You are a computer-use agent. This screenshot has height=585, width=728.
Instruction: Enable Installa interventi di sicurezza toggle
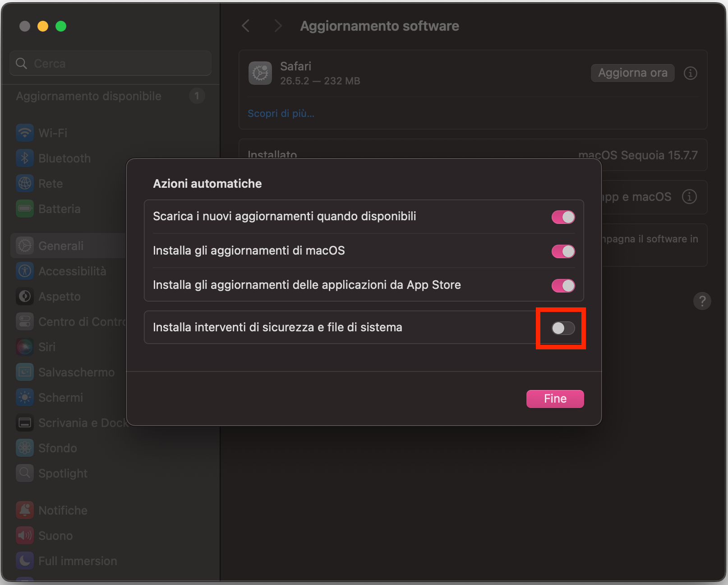pos(563,328)
